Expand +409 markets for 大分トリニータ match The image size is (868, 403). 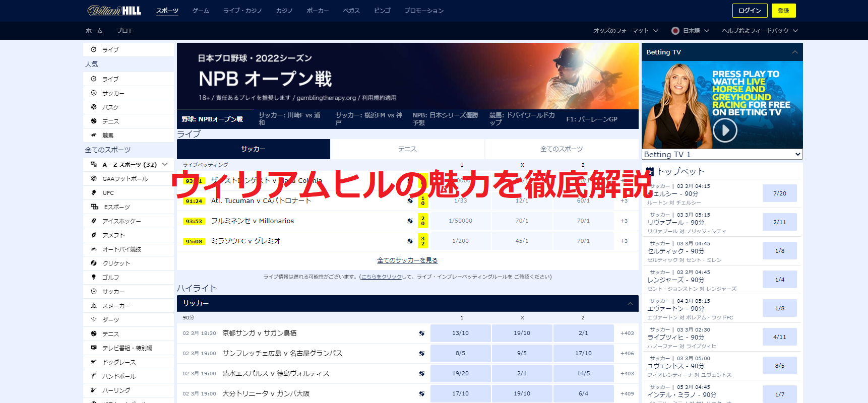pos(627,393)
